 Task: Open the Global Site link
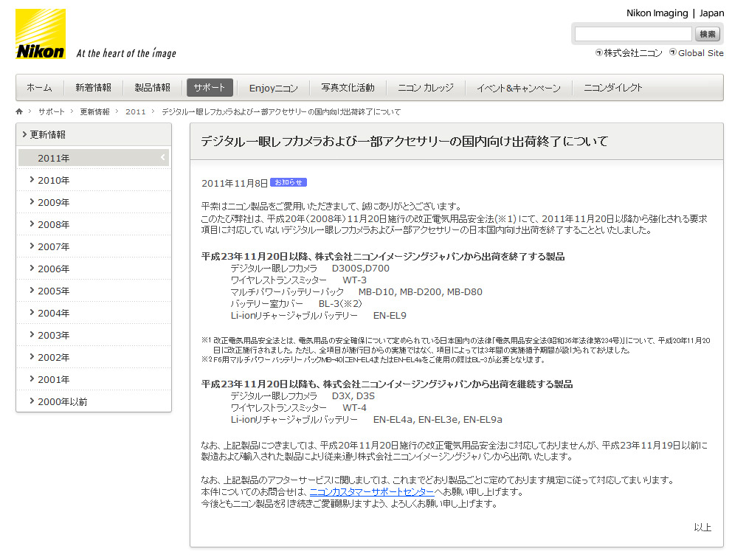point(701,53)
